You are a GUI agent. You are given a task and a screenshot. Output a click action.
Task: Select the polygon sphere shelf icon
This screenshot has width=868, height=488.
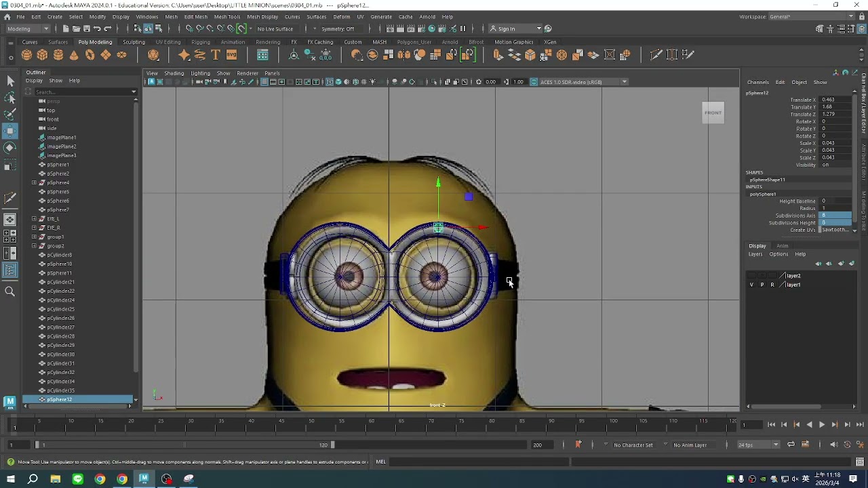pos(26,55)
